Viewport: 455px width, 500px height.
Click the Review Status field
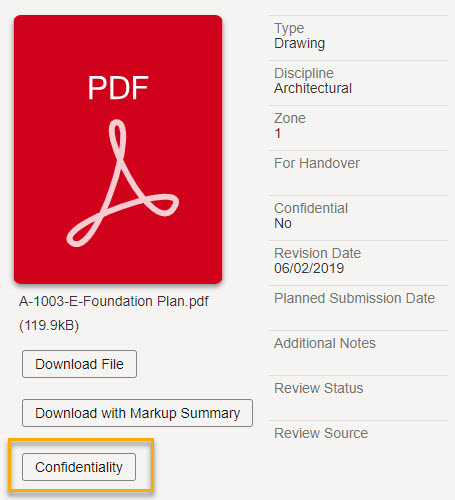click(x=358, y=398)
